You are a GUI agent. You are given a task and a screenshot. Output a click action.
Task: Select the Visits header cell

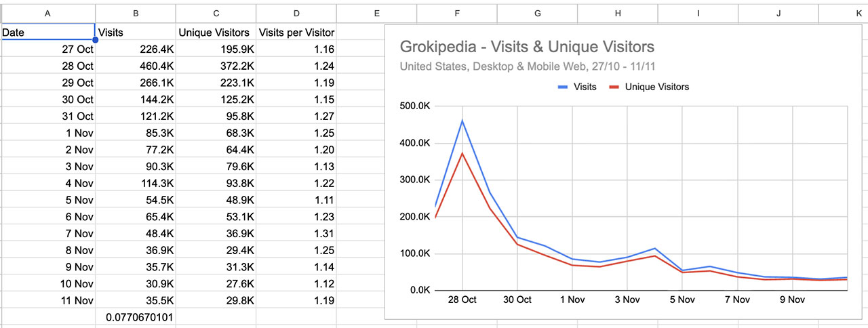136,32
